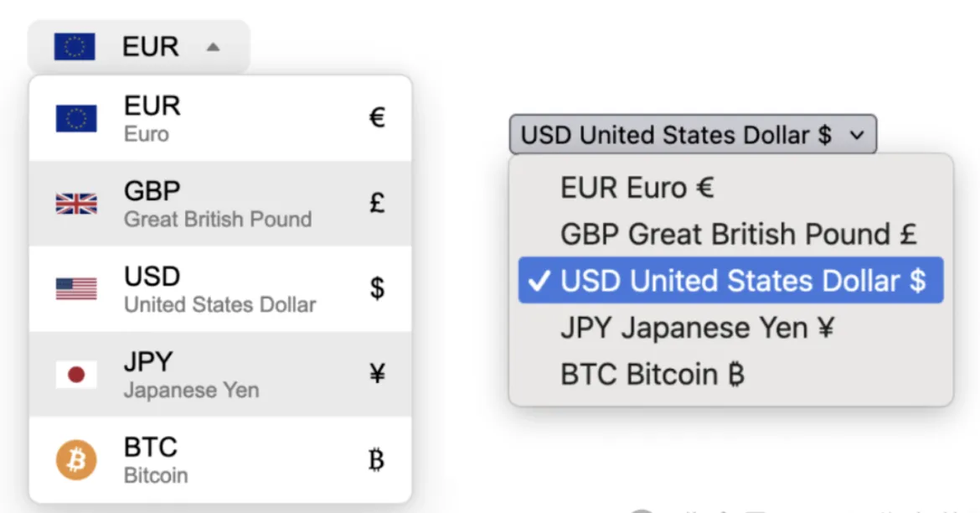Image resolution: width=980 pixels, height=513 pixels.
Task: Click the Bitcoin symbol in BTC row
Action: pos(377,460)
